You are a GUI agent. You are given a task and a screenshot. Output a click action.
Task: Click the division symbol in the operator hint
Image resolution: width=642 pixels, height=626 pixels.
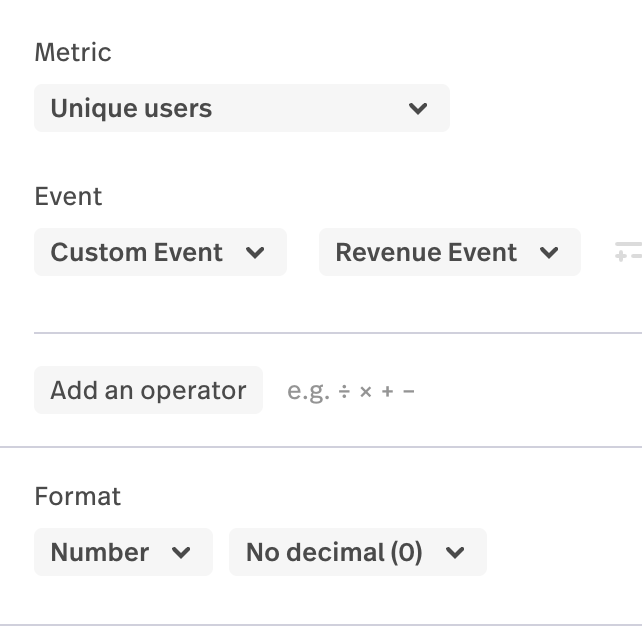[x=344, y=391]
